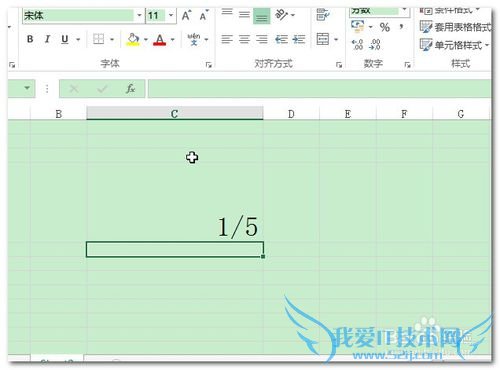Increase decimal places
The image size is (500, 370).
tap(357, 44)
